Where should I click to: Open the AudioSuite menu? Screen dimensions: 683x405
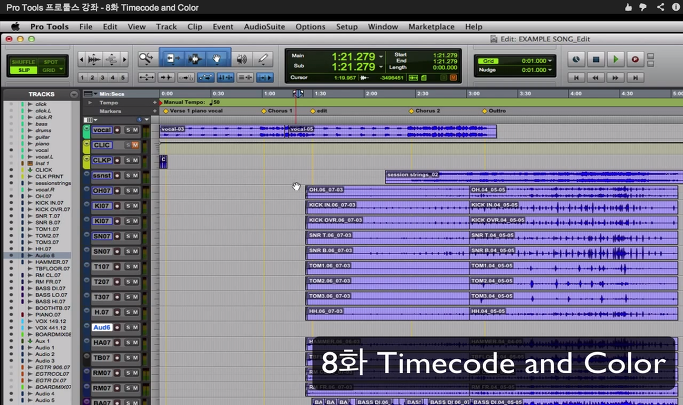pyautogui.click(x=264, y=27)
